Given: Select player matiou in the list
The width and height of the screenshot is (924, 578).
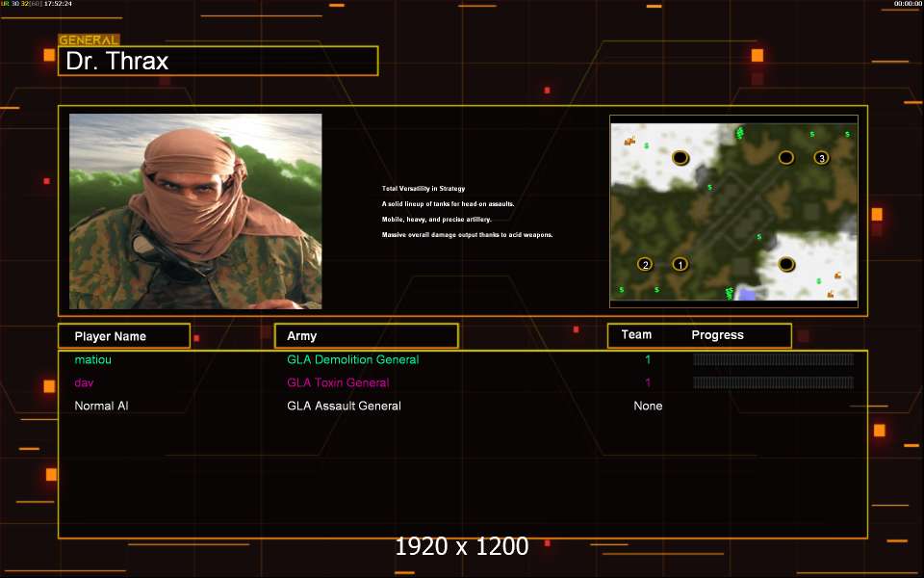Looking at the screenshot, I should point(93,359).
